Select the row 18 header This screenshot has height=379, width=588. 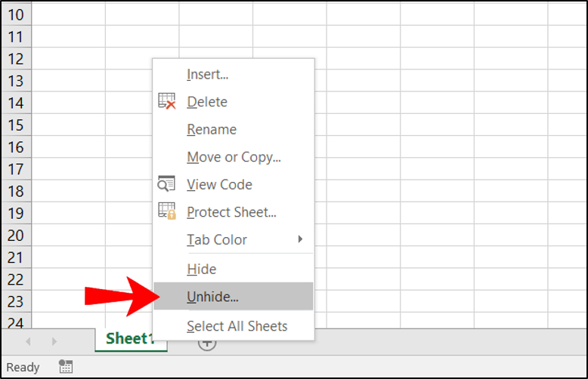(15, 191)
